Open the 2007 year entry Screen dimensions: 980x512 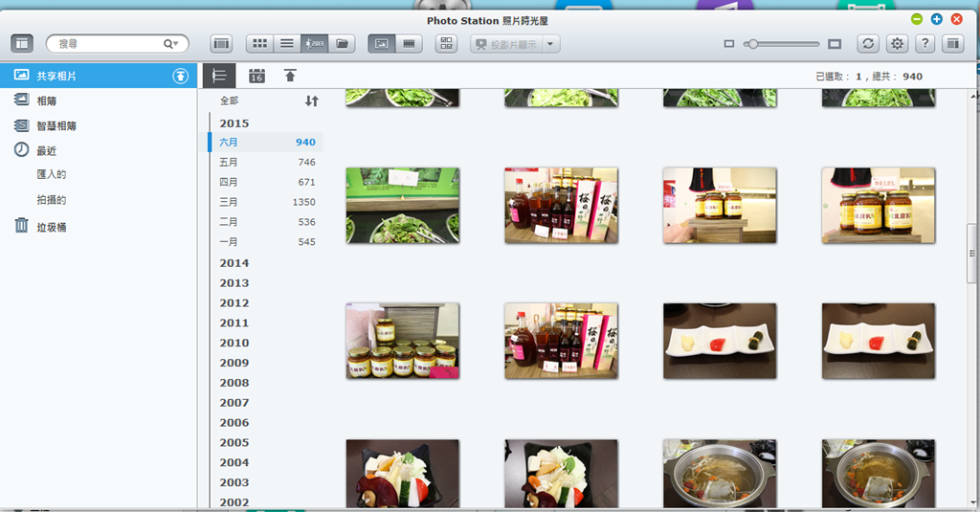tap(234, 403)
